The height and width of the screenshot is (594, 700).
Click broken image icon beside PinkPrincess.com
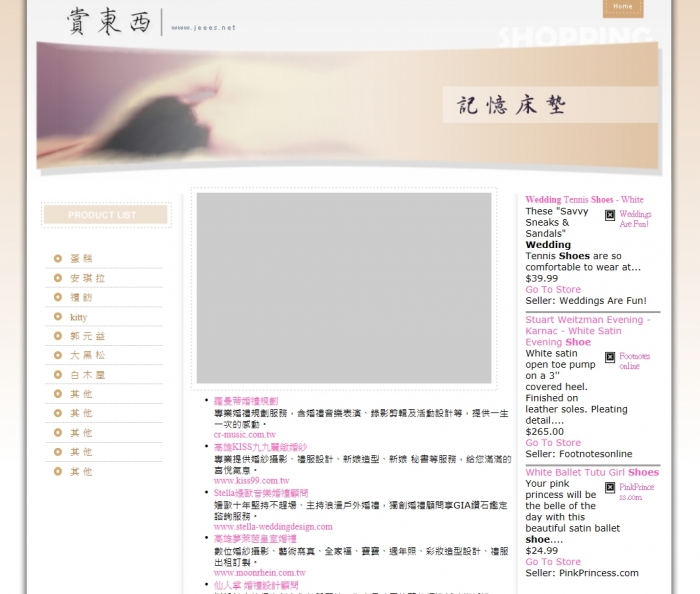click(610, 487)
